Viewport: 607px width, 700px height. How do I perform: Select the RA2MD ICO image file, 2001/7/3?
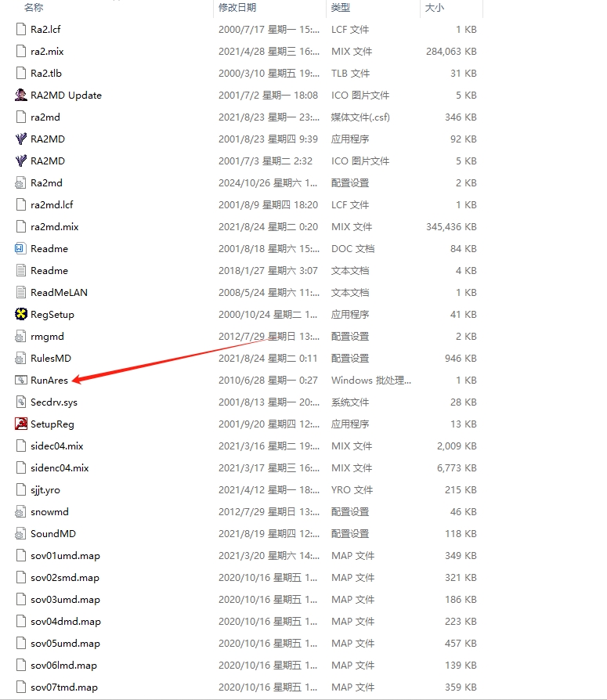(x=47, y=161)
